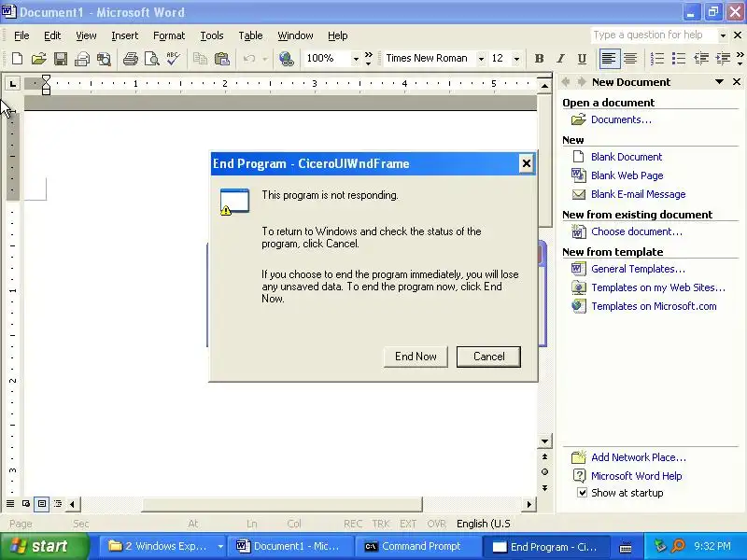Click the Numbering list icon
The image size is (747, 560).
[657, 59]
